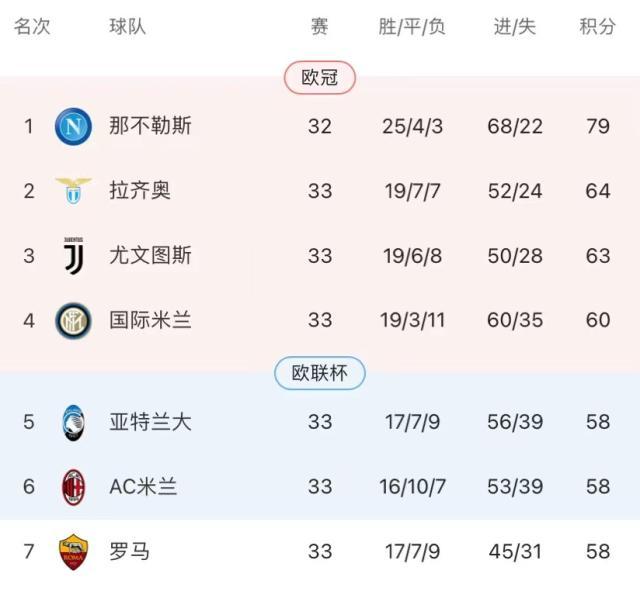Screen dimensions: 640x591
Task: Open team name AC米兰
Action: [x=144, y=487]
